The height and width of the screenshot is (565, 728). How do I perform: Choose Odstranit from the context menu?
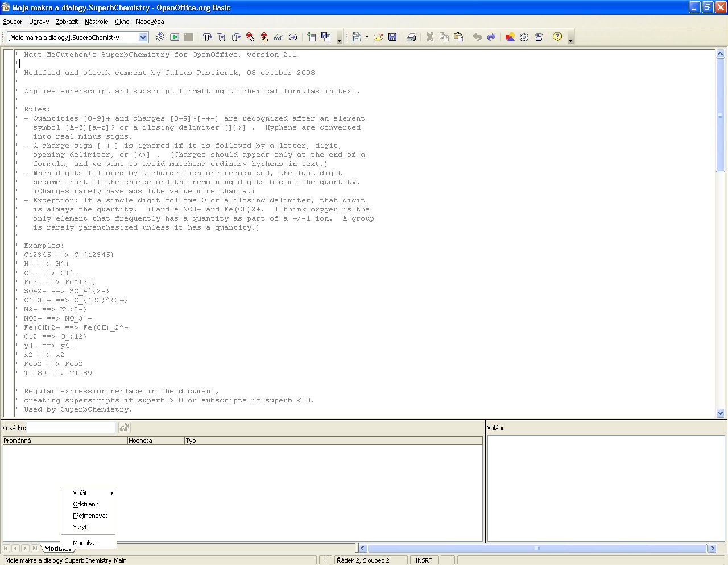[88, 504]
